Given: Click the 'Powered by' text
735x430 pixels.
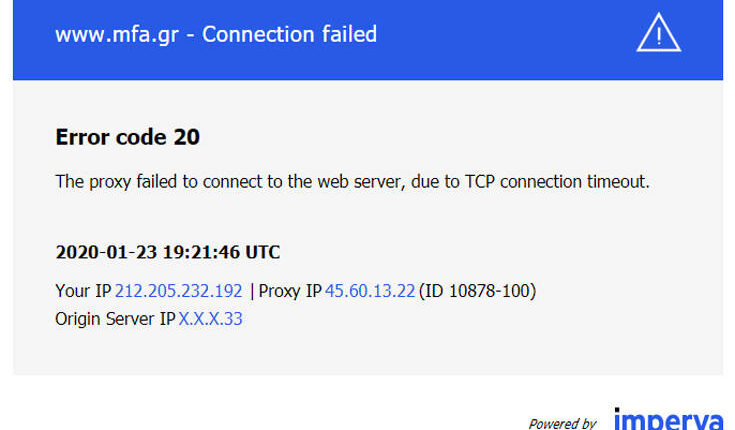Looking at the screenshot, I should [x=562, y=423].
